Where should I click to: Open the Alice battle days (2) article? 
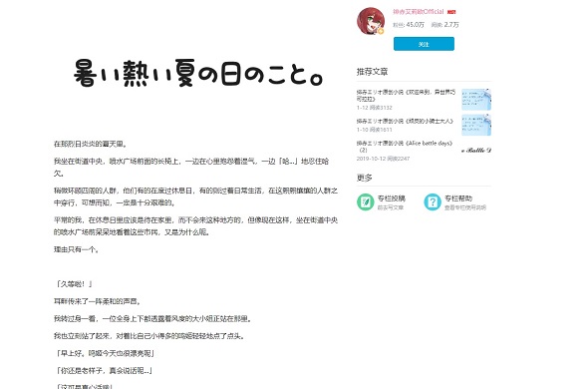[x=405, y=147]
